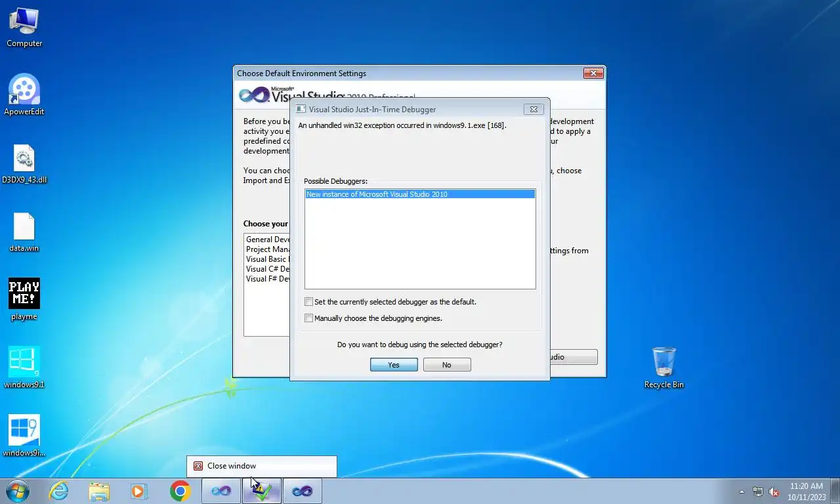The width and height of the screenshot is (840, 504).
Task: Select the playme desktop icon
Action: pyautogui.click(x=24, y=300)
